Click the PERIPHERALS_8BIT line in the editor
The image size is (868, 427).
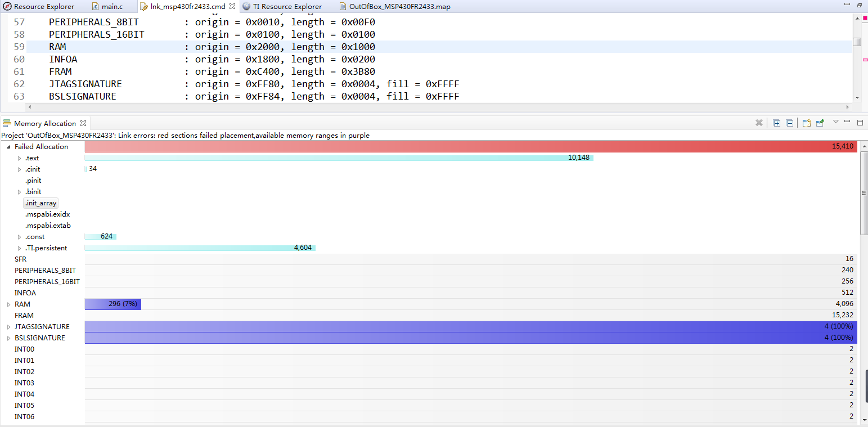click(212, 23)
